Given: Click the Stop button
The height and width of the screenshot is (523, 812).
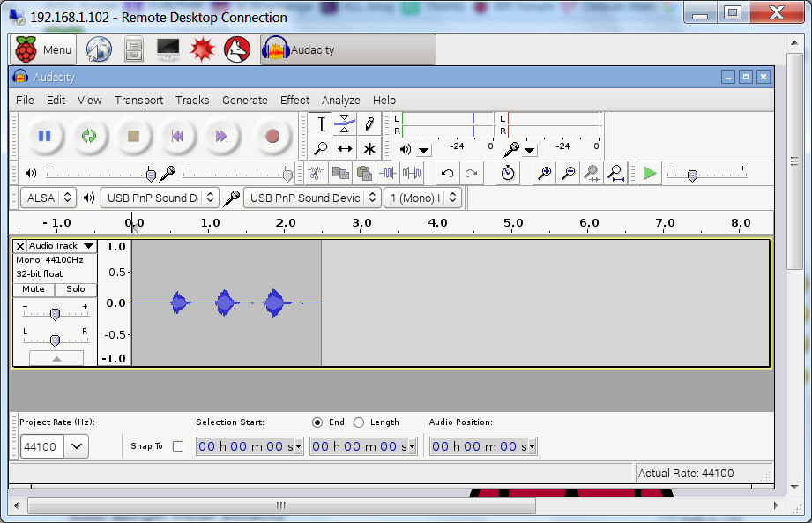Looking at the screenshot, I should click(x=133, y=136).
